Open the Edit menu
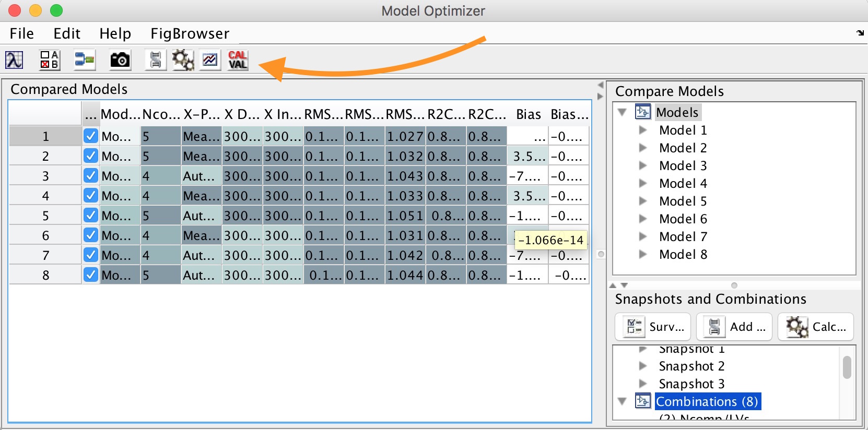 coord(67,33)
